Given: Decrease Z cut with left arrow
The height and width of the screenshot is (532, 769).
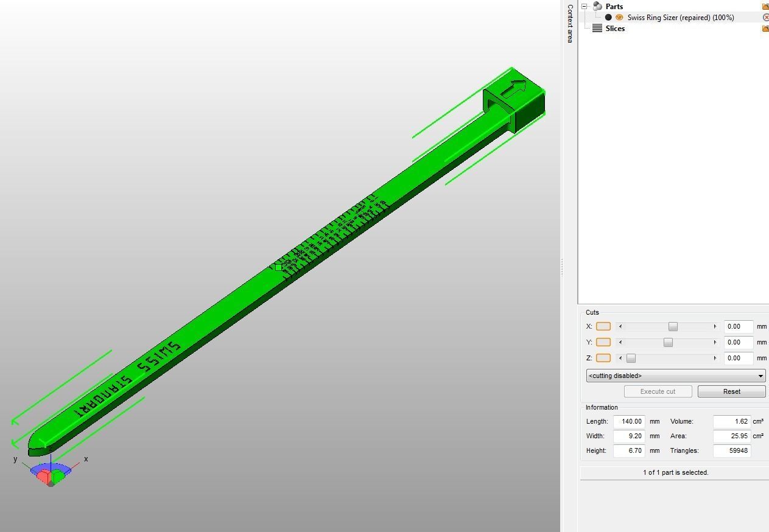Looking at the screenshot, I should (x=620, y=358).
